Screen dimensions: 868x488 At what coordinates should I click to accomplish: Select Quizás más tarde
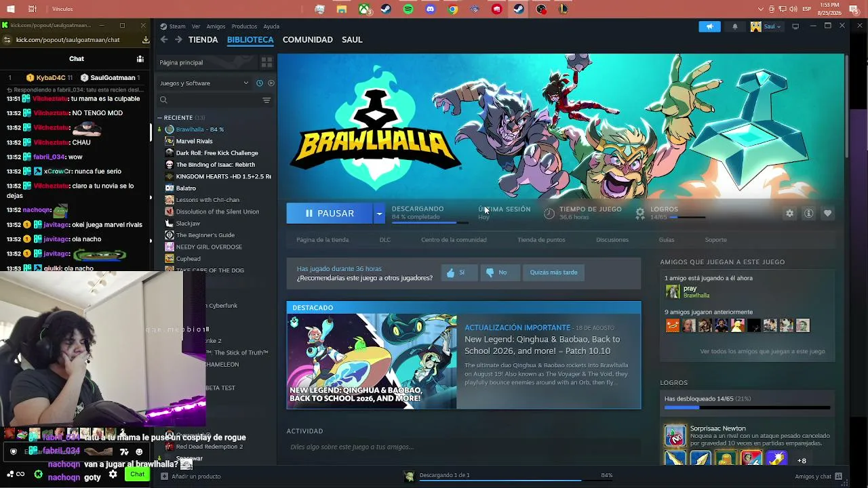pos(553,272)
